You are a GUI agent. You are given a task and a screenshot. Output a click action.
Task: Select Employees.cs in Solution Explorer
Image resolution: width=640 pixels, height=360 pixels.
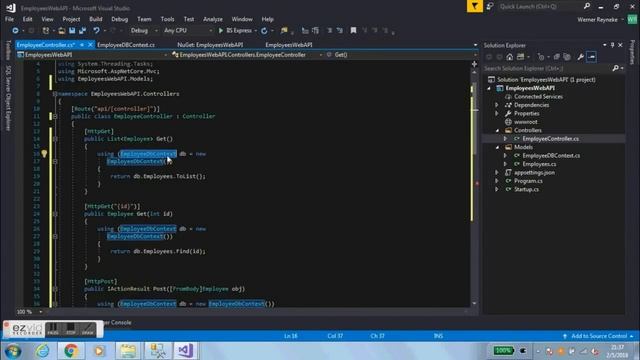(539, 164)
